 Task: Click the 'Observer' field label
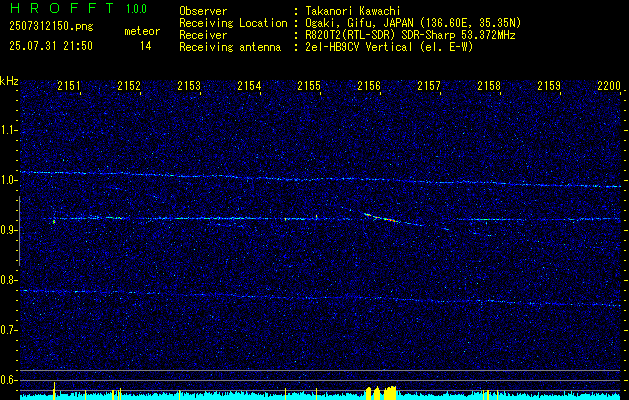click(203, 11)
